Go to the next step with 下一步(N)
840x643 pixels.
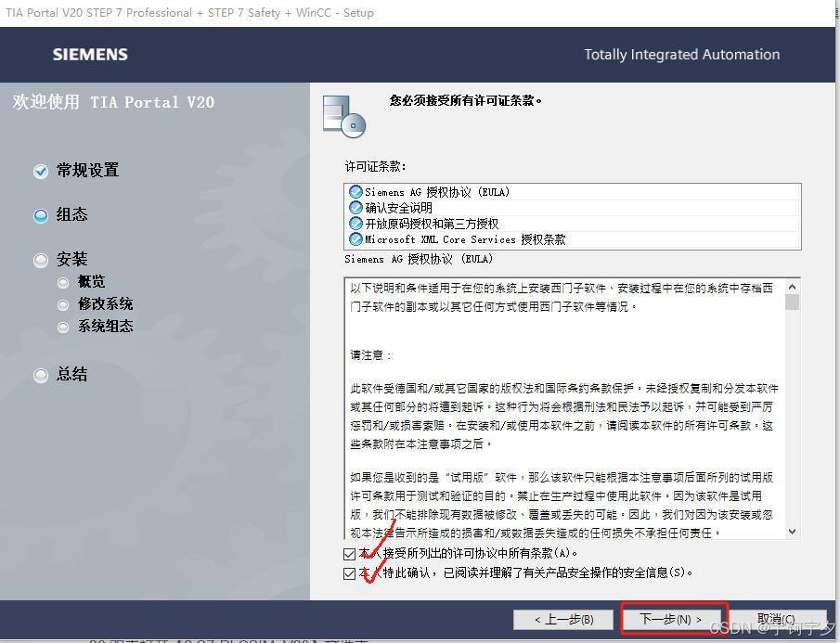click(670, 620)
